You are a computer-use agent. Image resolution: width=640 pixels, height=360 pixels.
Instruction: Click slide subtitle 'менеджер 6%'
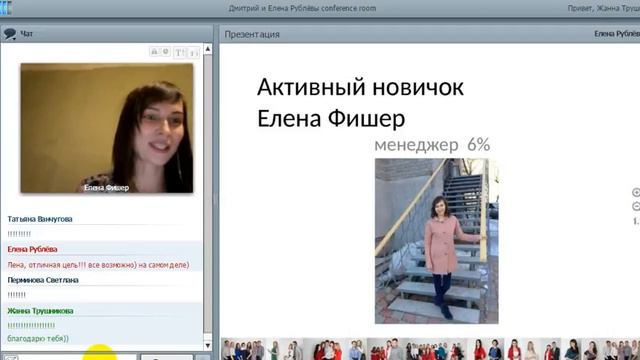[432, 144]
